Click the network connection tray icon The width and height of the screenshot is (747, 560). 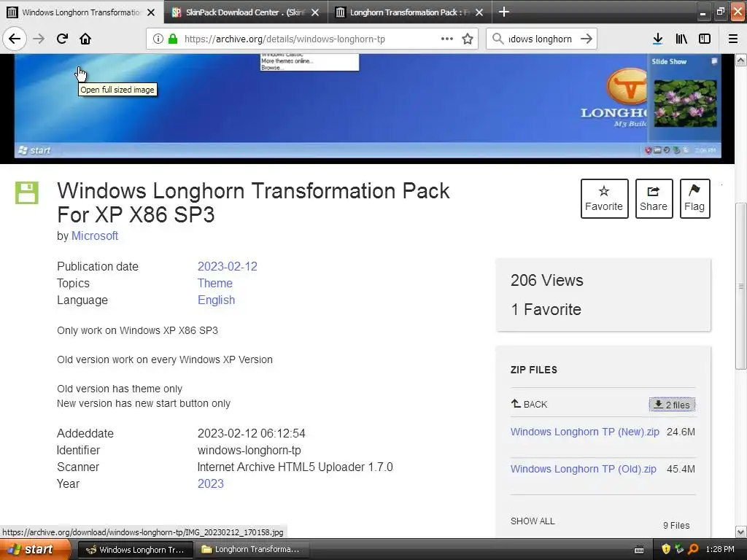[679, 549]
